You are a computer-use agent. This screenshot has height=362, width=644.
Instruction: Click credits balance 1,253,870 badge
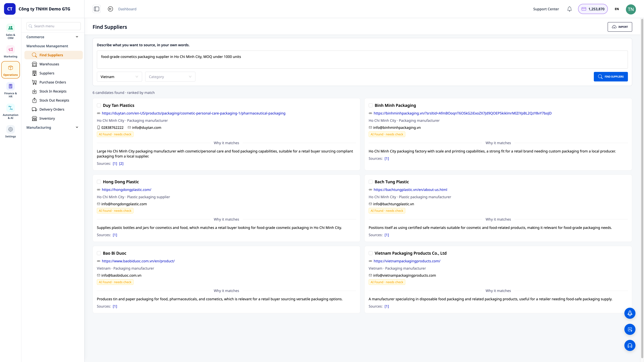(593, 9)
